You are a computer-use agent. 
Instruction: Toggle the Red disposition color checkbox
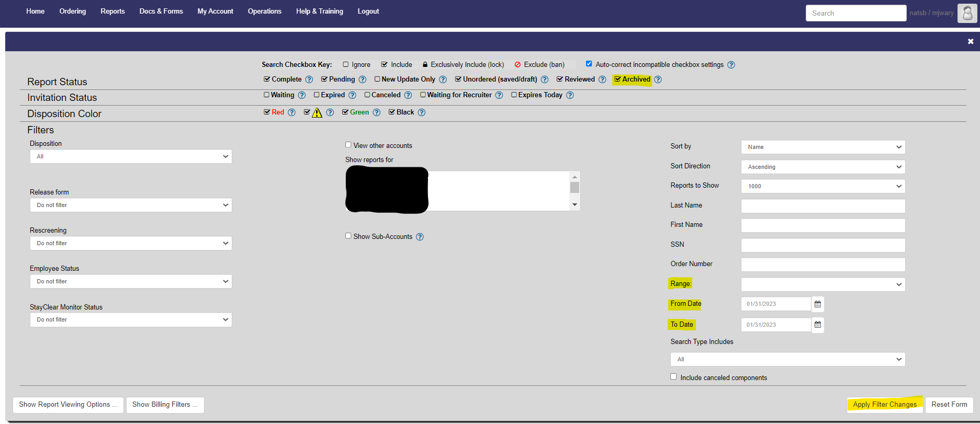[267, 112]
